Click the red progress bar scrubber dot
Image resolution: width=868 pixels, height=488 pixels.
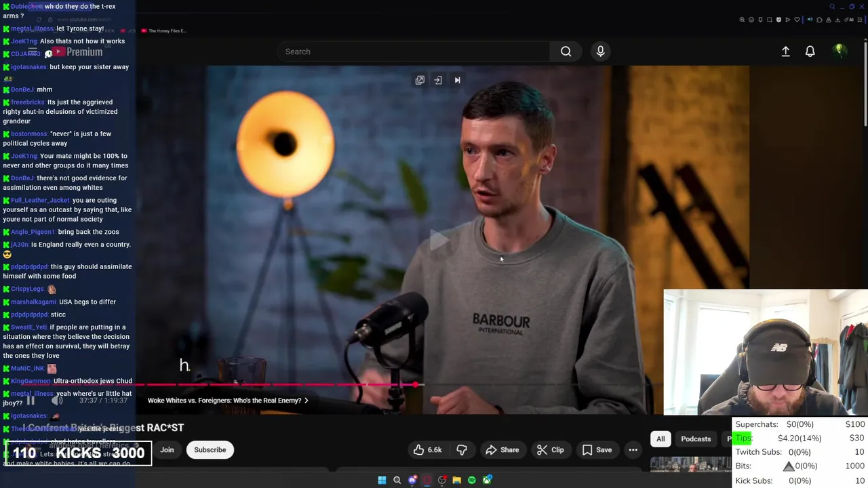[415, 384]
